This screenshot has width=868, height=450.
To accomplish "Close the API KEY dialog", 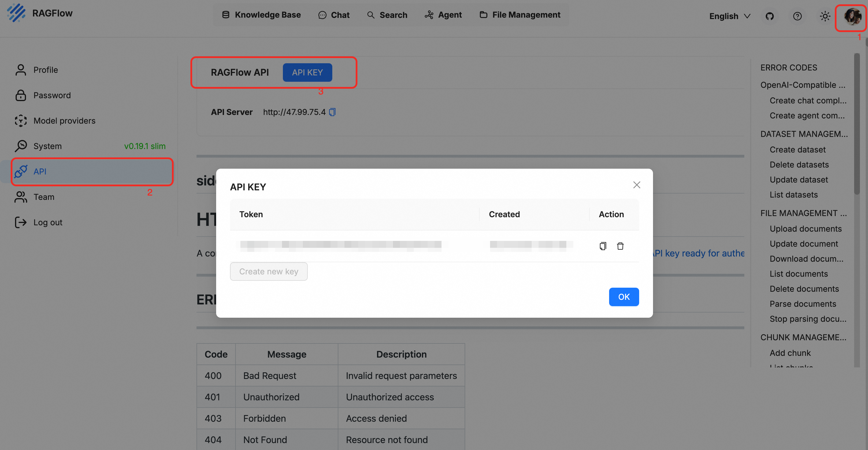I will (x=637, y=185).
